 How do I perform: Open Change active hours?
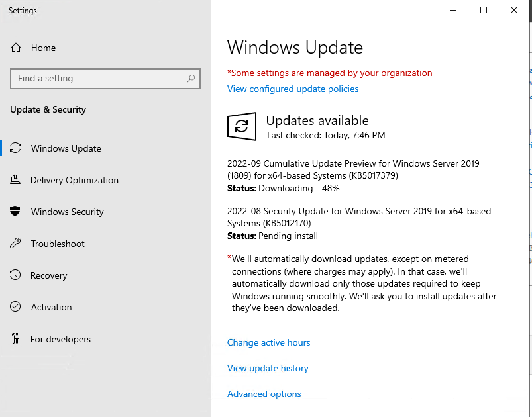coord(268,342)
